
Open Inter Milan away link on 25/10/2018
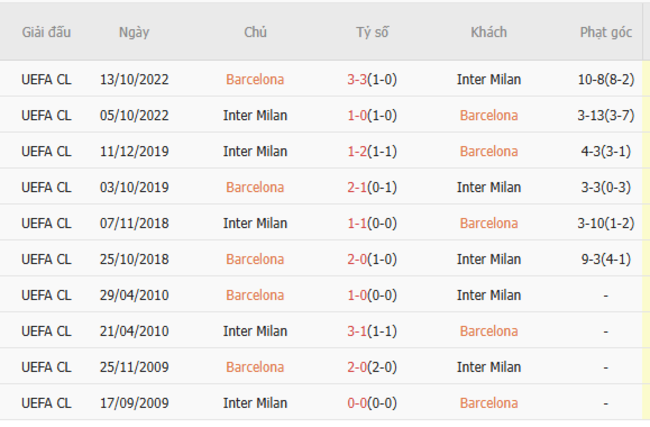click(488, 259)
